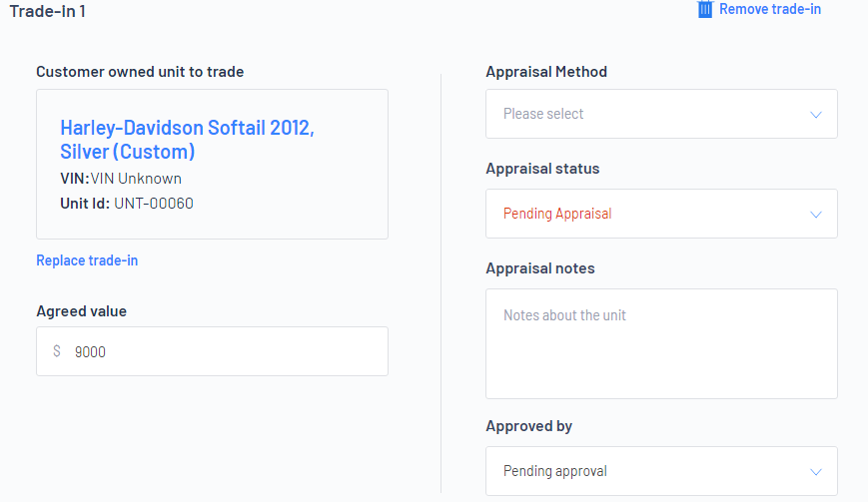Image resolution: width=868 pixels, height=502 pixels.
Task: Open the Approved by 'Pending approval' dropdown
Action: click(661, 471)
